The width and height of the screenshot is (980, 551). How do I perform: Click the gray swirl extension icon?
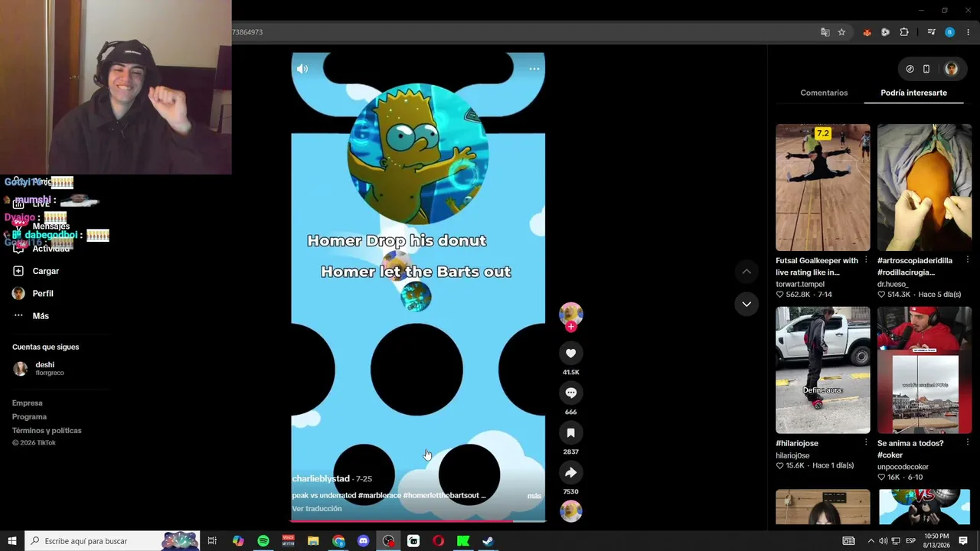[x=885, y=32]
